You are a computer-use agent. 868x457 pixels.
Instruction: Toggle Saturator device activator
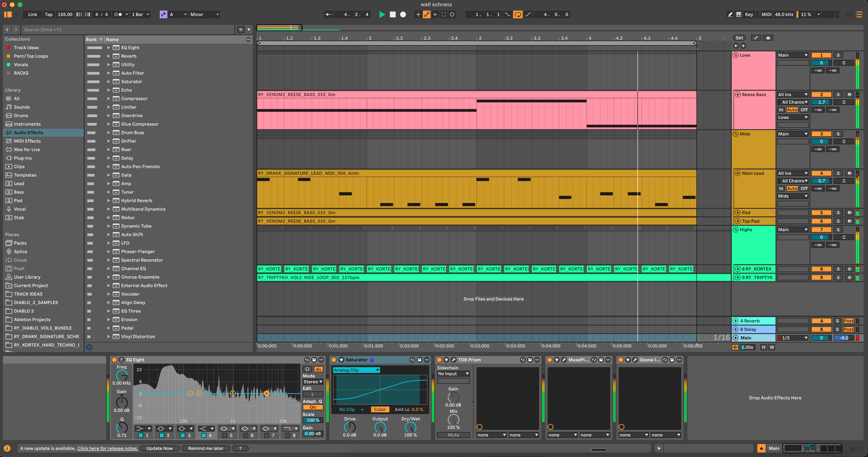coord(334,360)
